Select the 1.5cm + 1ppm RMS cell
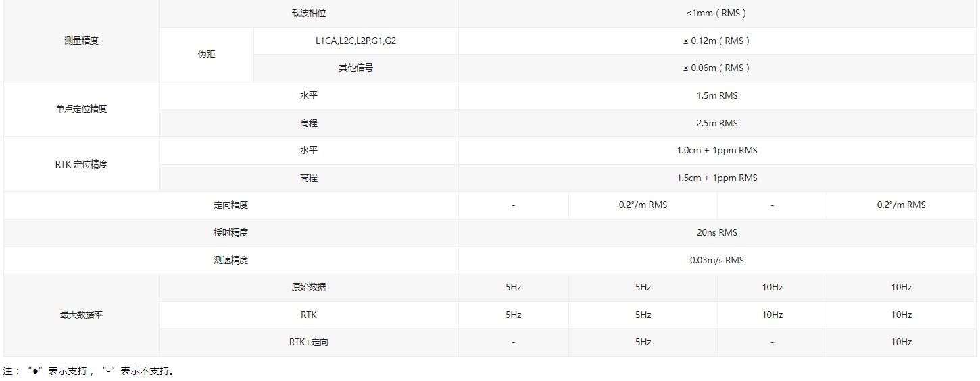 716,178
